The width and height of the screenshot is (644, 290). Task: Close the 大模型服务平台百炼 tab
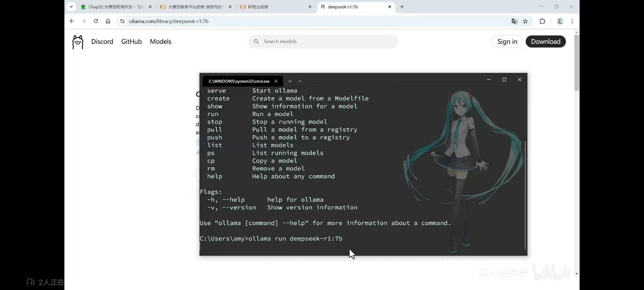[230, 7]
